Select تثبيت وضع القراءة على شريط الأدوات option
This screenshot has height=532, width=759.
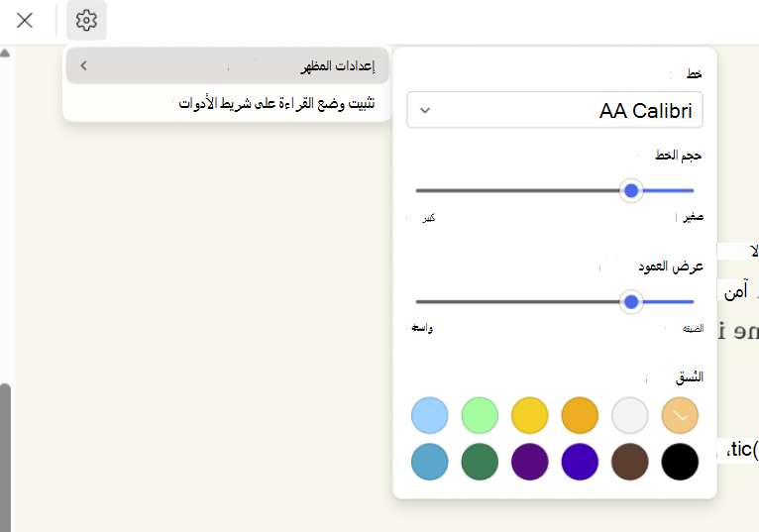click(x=227, y=103)
